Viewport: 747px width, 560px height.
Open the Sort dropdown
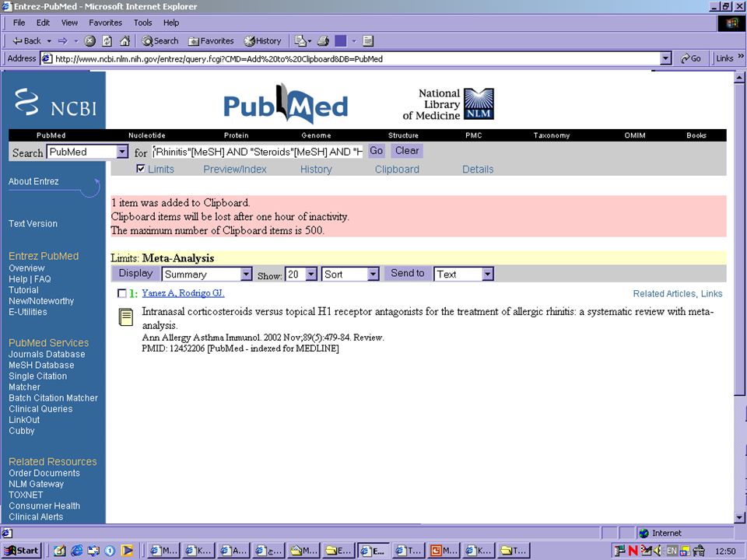[373, 275]
